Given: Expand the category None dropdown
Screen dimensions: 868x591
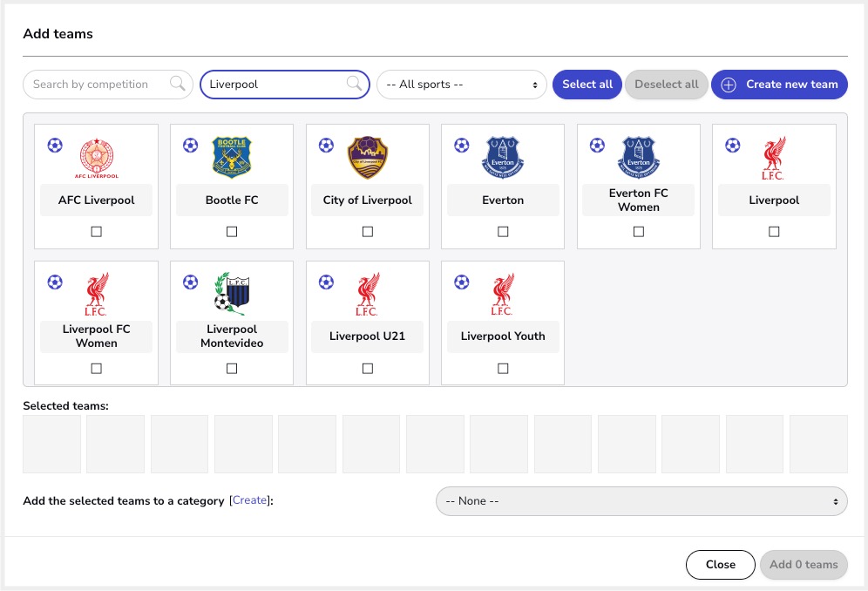Looking at the screenshot, I should (x=641, y=501).
